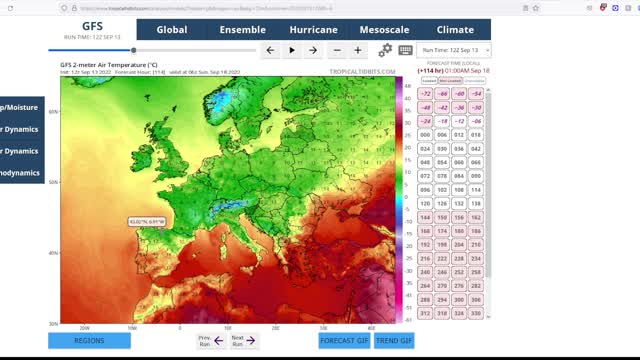Increase animation speed with plus button
This screenshot has height=360, width=640.
[358, 51]
